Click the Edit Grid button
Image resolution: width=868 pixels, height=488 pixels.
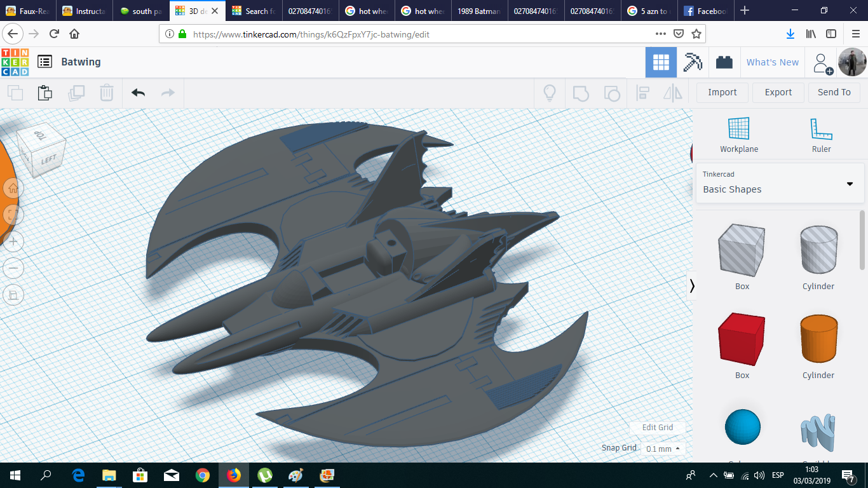[658, 428]
